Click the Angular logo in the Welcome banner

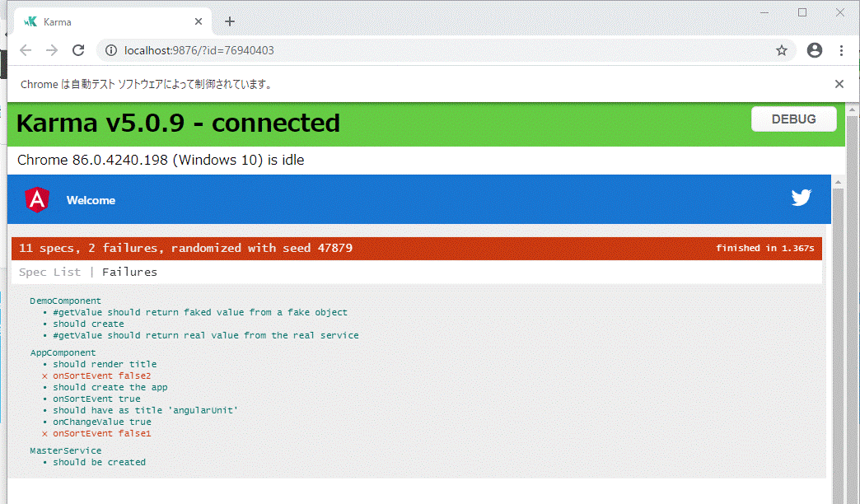(x=36, y=198)
